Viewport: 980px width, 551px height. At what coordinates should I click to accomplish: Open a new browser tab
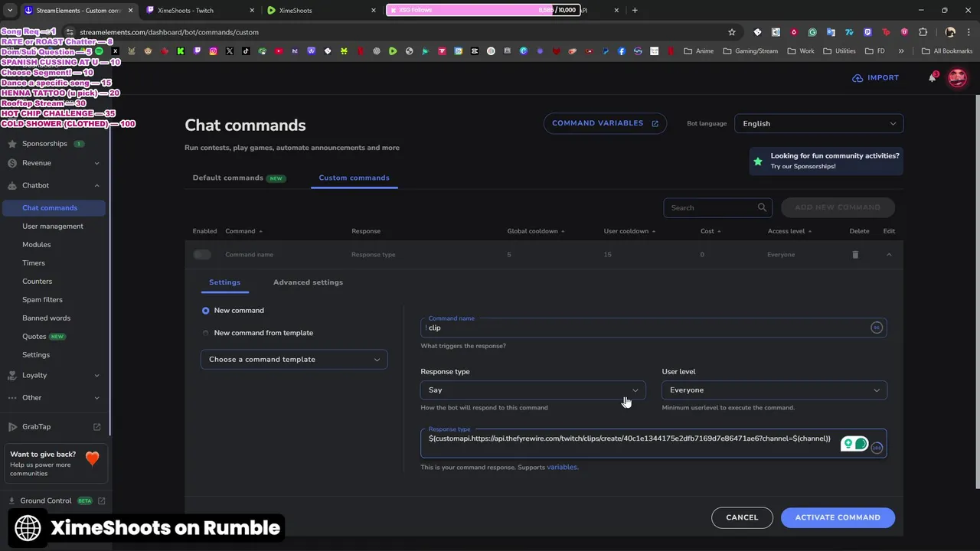[x=635, y=10]
